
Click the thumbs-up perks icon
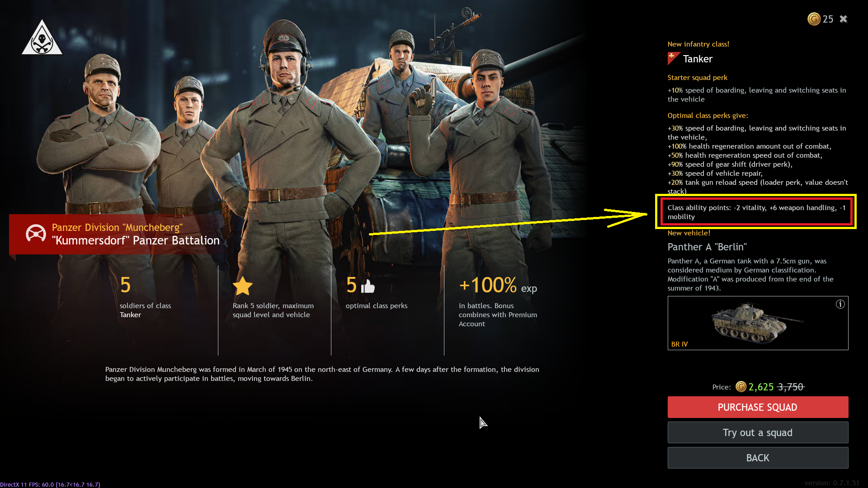pyautogui.click(x=368, y=286)
